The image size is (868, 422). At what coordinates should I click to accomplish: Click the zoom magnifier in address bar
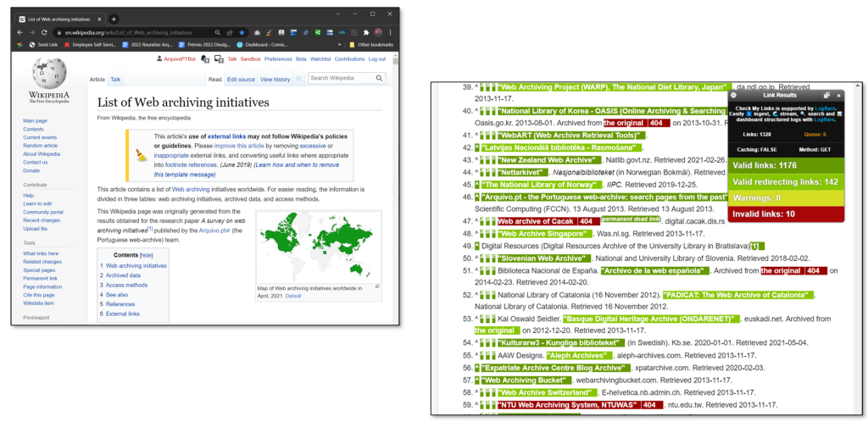pos(218,33)
